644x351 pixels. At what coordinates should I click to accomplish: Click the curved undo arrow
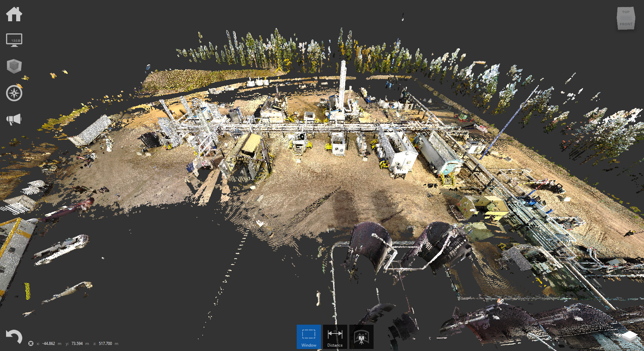coord(14,336)
